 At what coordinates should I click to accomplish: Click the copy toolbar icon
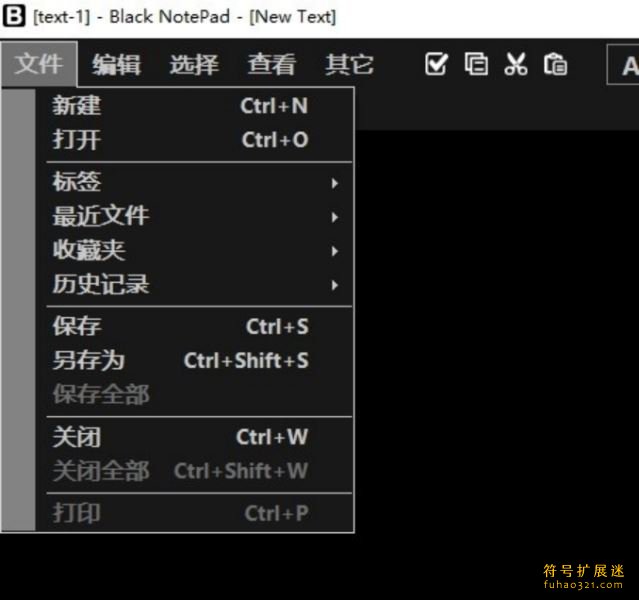(x=476, y=64)
